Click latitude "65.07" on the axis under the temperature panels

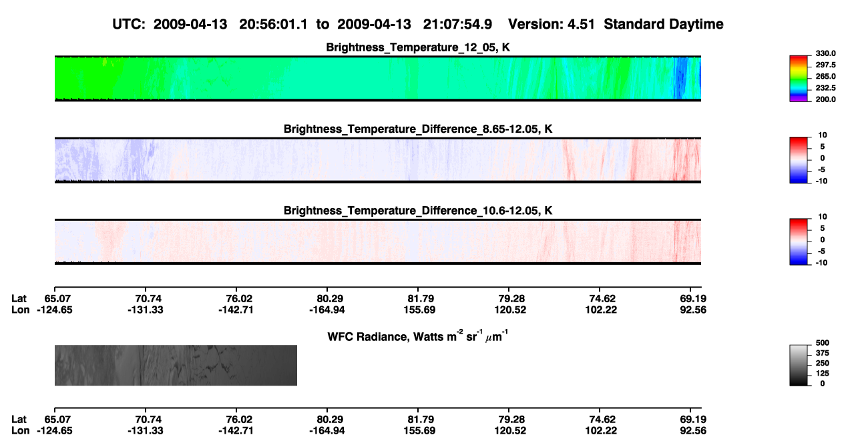coord(58,298)
